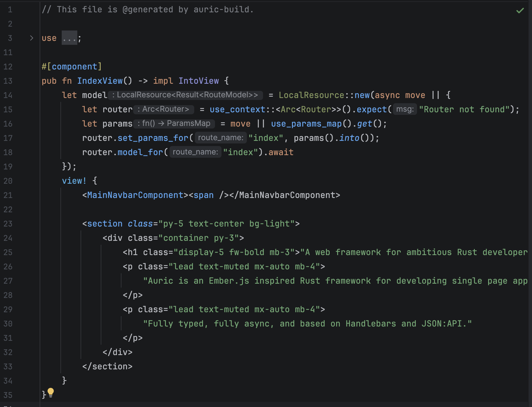Click the set_params_for method
Screen dimensions: 532x407
[x=153, y=138]
